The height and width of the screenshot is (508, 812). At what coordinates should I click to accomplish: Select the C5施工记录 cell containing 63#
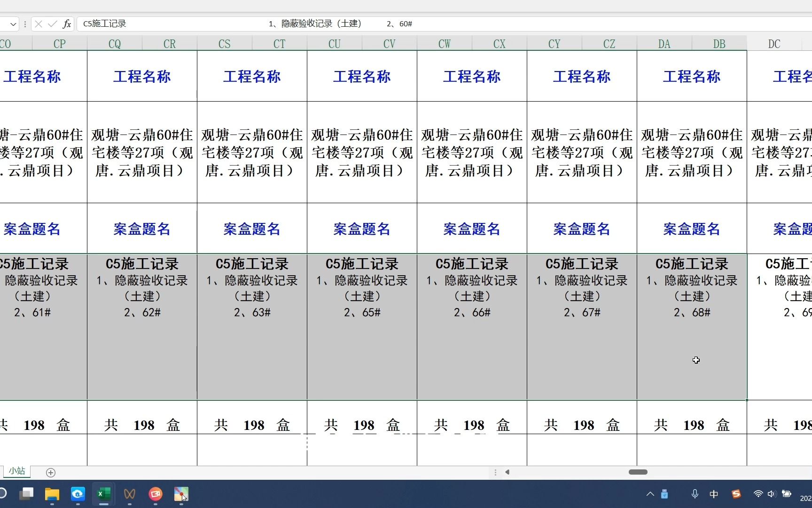coord(252,327)
